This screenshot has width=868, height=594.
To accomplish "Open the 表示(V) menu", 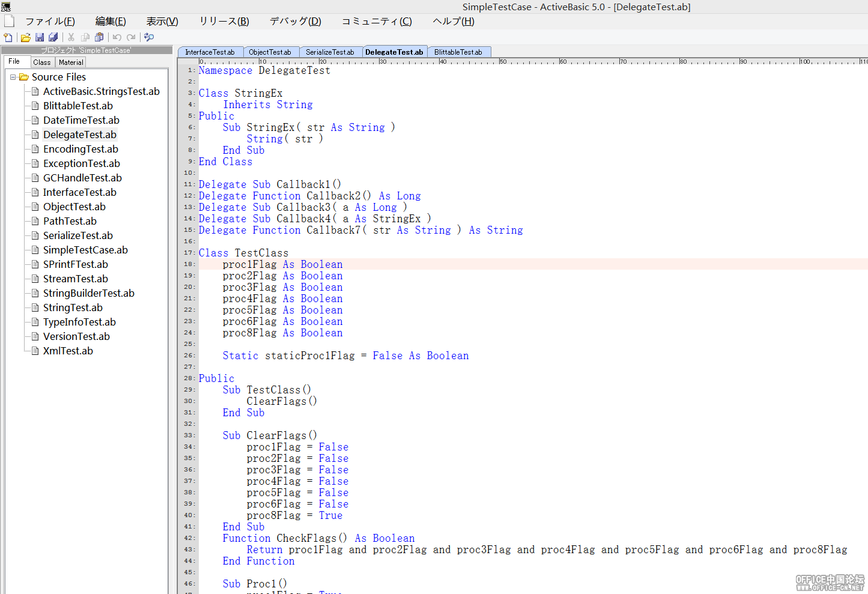I will [x=162, y=21].
